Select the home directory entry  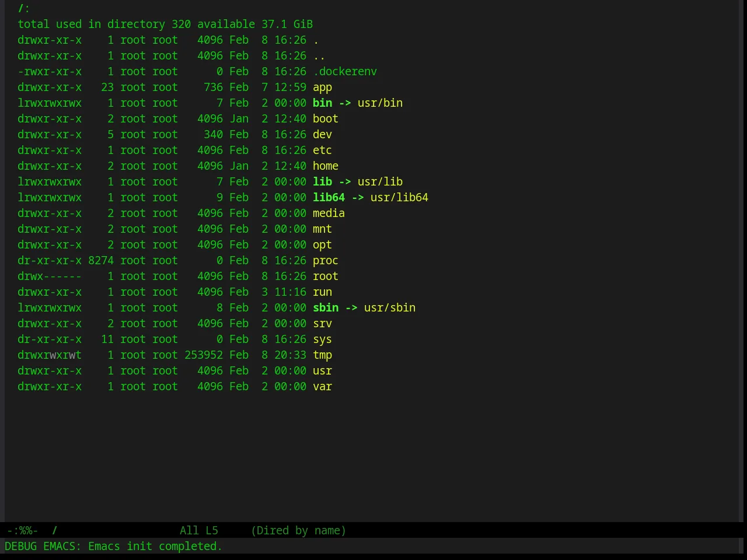tap(326, 166)
